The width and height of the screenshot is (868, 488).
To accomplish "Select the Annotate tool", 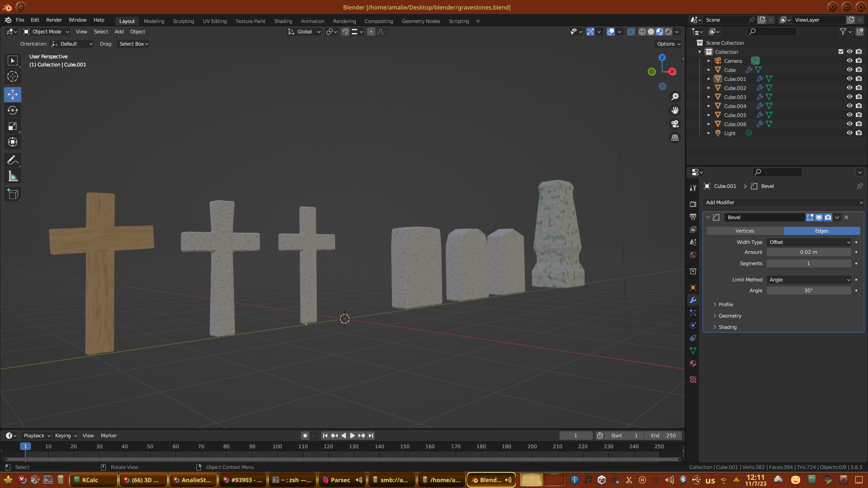I will pos(13,160).
